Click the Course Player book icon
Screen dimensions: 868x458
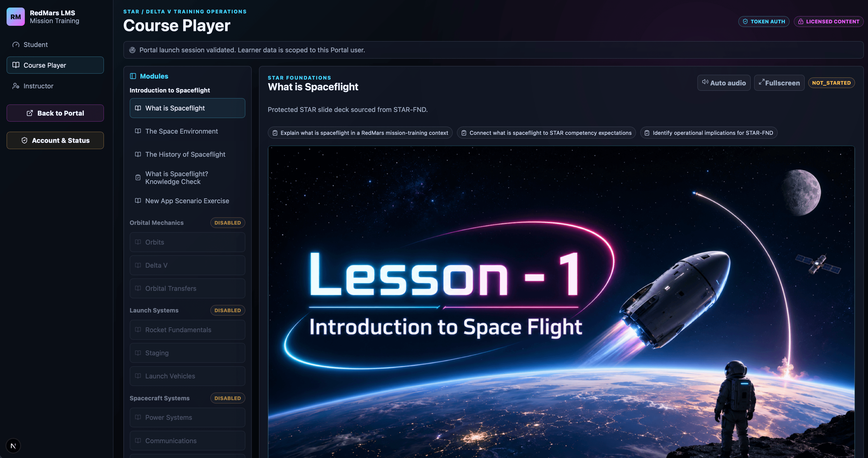[x=16, y=65]
